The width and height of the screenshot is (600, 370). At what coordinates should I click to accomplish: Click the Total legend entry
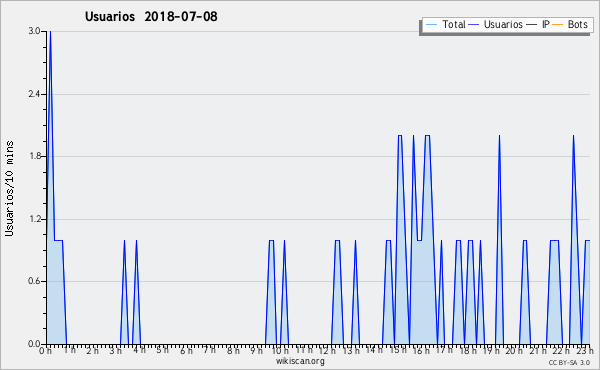445,24
